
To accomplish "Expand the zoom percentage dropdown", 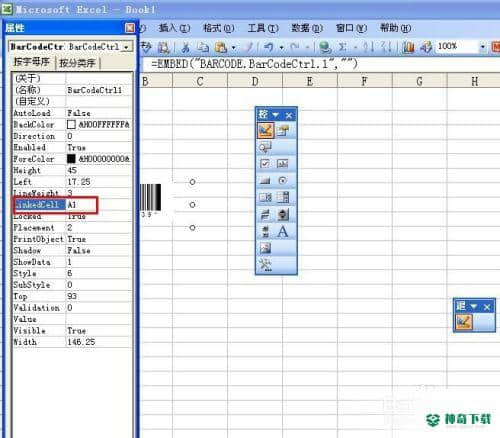I will (x=483, y=47).
